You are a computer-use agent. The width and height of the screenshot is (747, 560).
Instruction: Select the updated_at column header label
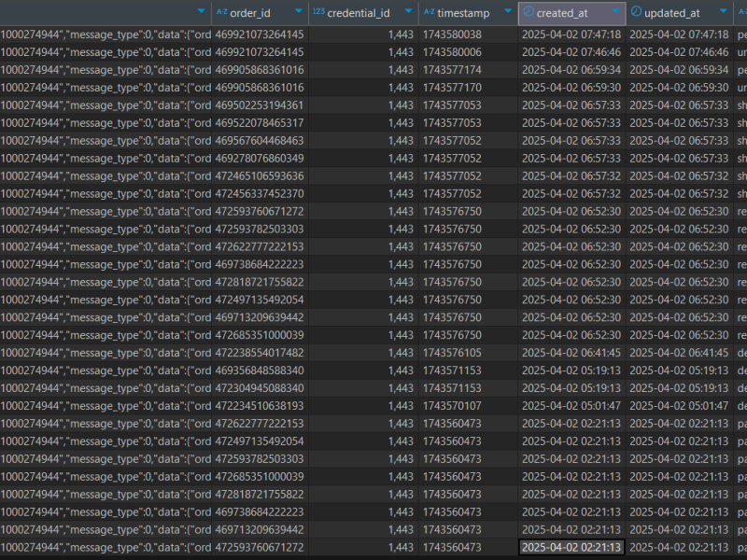pyautogui.click(x=671, y=12)
